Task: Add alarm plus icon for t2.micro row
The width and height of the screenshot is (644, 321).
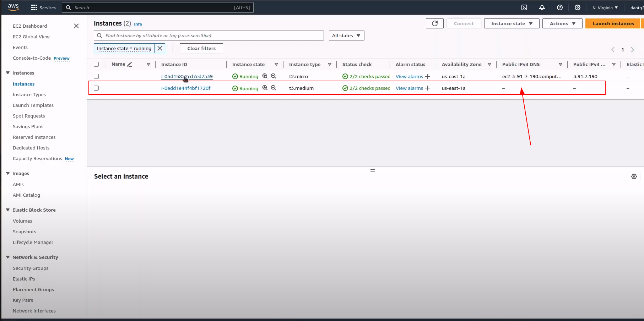Action: (427, 76)
